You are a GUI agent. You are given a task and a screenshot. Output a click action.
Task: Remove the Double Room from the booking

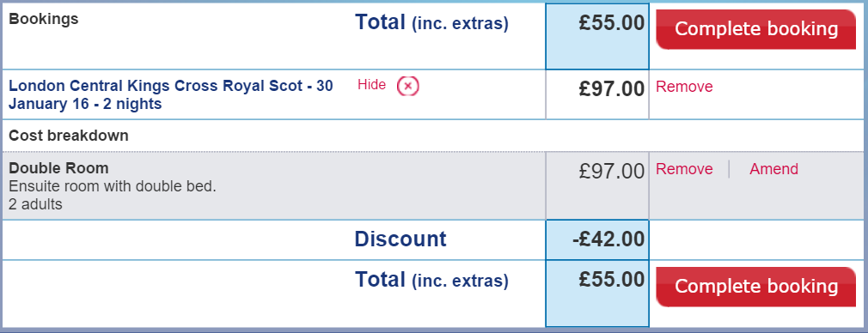[684, 169]
